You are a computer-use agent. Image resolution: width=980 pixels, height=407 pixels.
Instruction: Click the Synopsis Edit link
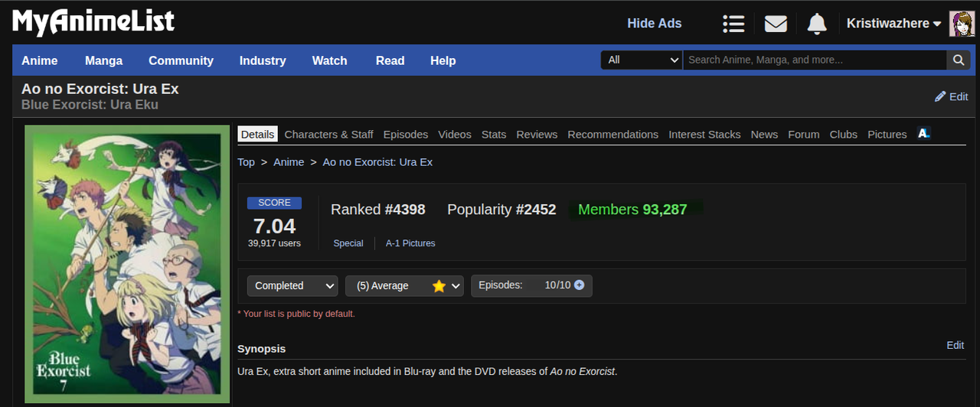pos(955,345)
